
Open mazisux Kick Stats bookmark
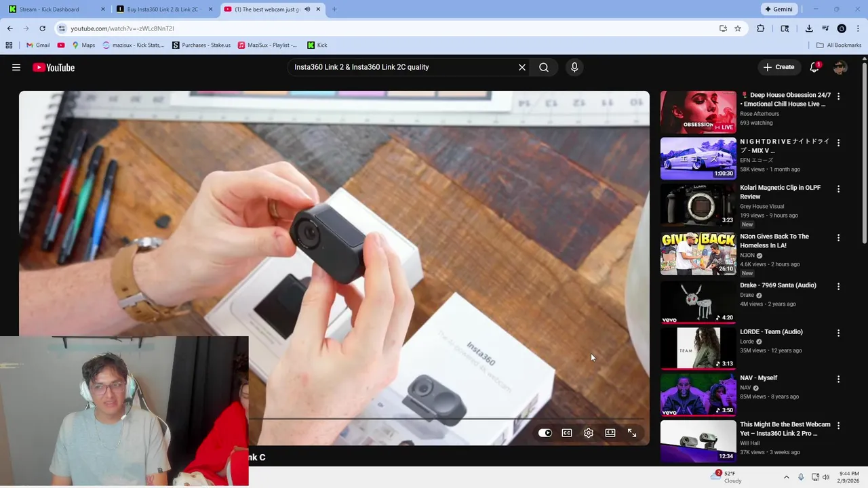click(133, 45)
